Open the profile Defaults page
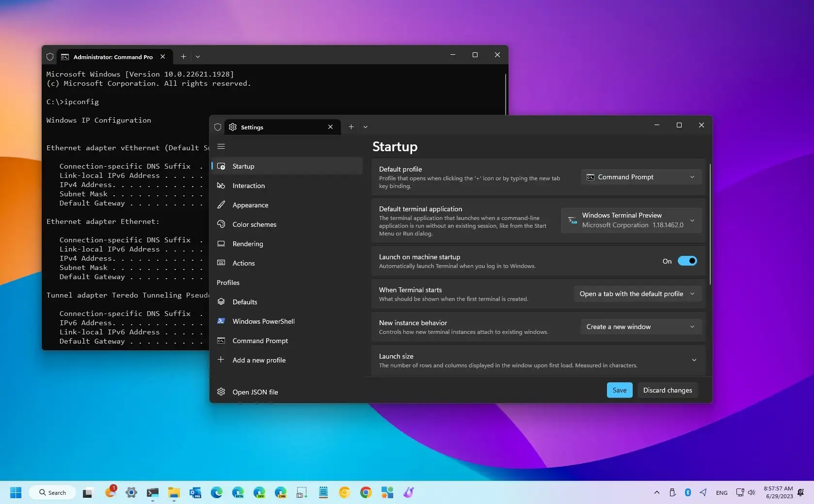This screenshot has width=814, height=504. tap(287, 302)
